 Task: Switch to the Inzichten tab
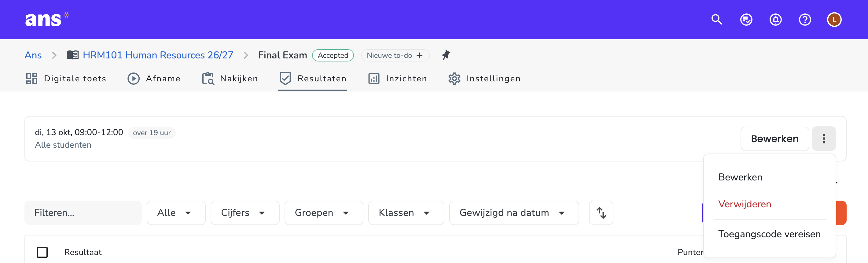pos(398,79)
